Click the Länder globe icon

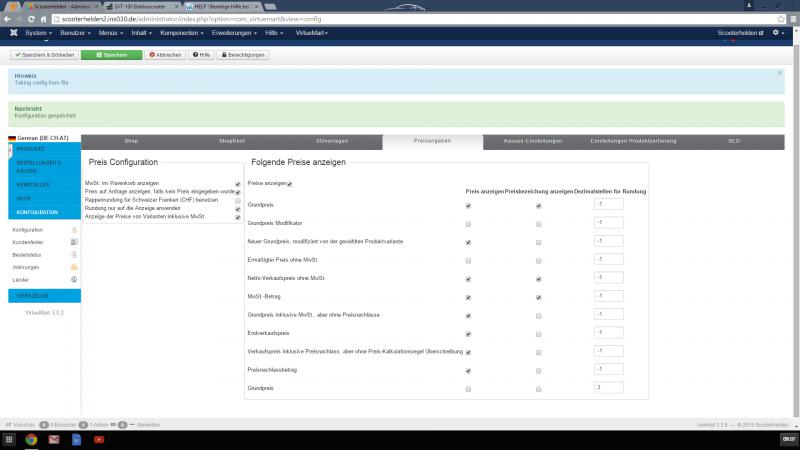pyautogui.click(x=74, y=279)
